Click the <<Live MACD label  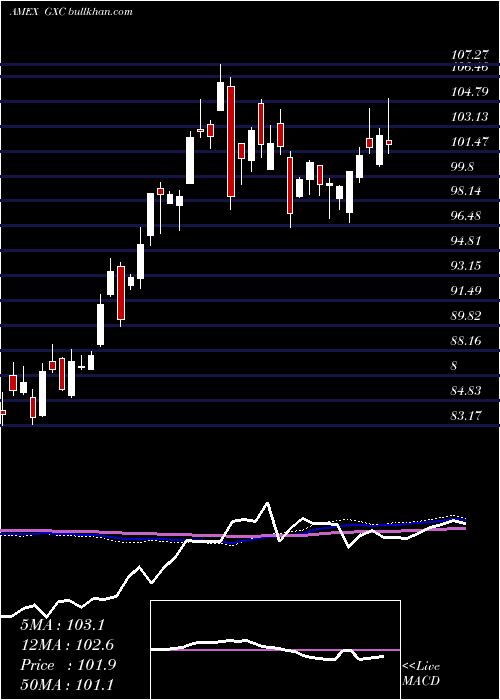pos(421,674)
